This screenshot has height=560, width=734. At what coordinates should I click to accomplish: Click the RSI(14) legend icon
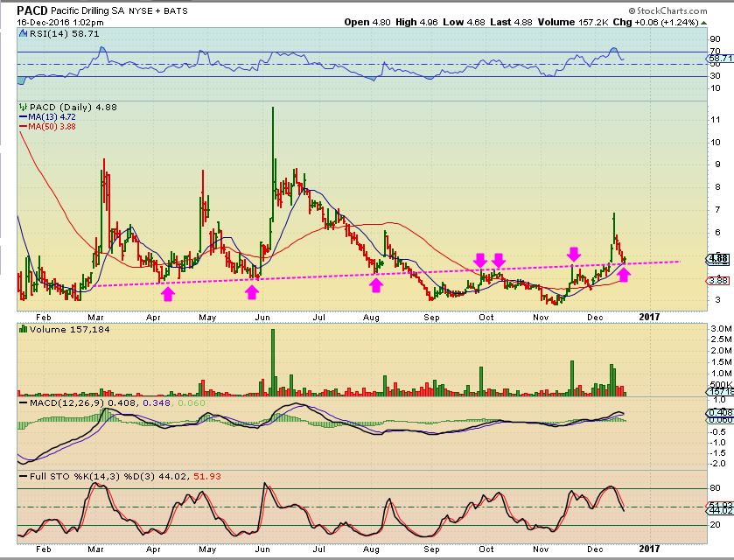(x=23, y=34)
